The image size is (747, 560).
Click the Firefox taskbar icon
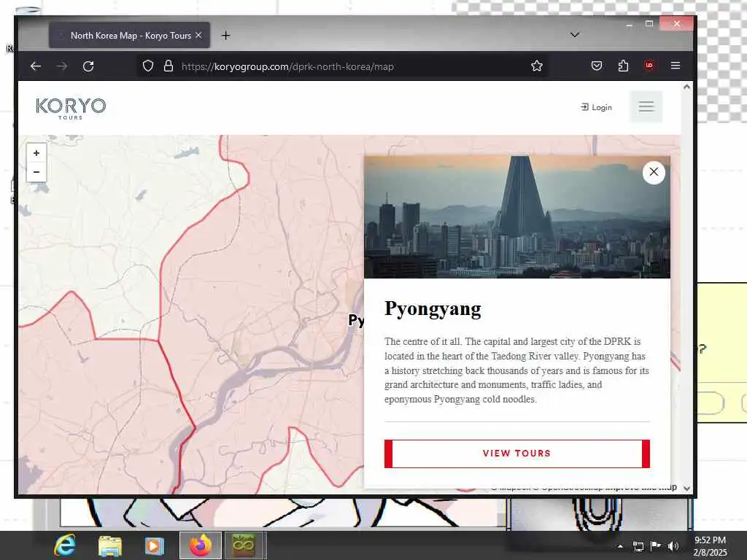point(201,545)
